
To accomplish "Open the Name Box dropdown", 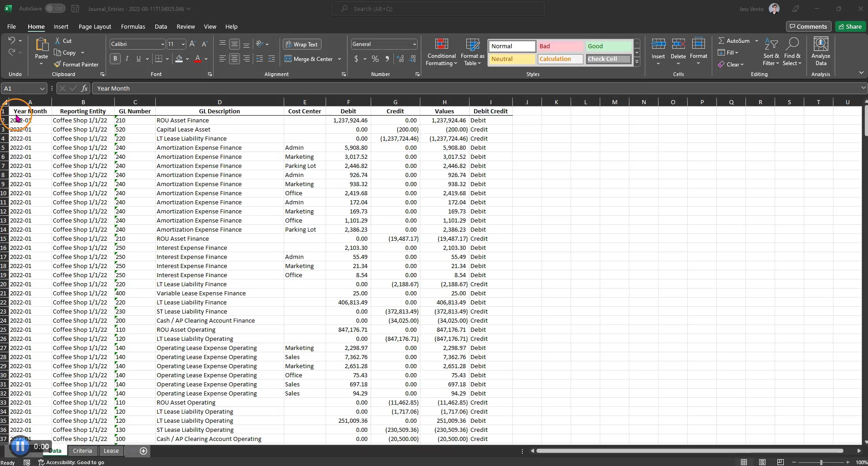I will click(x=42, y=88).
